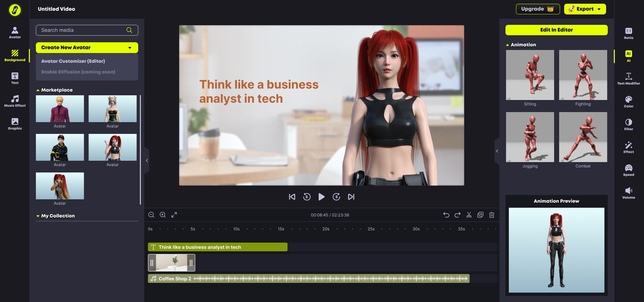Click the Upgrade button

click(x=538, y=9)
